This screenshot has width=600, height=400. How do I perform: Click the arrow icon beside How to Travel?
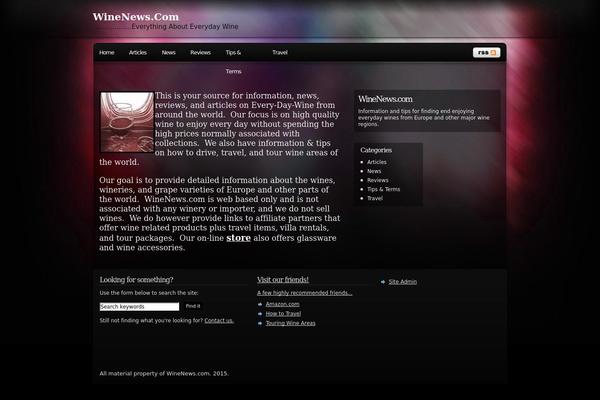point(260,314)
